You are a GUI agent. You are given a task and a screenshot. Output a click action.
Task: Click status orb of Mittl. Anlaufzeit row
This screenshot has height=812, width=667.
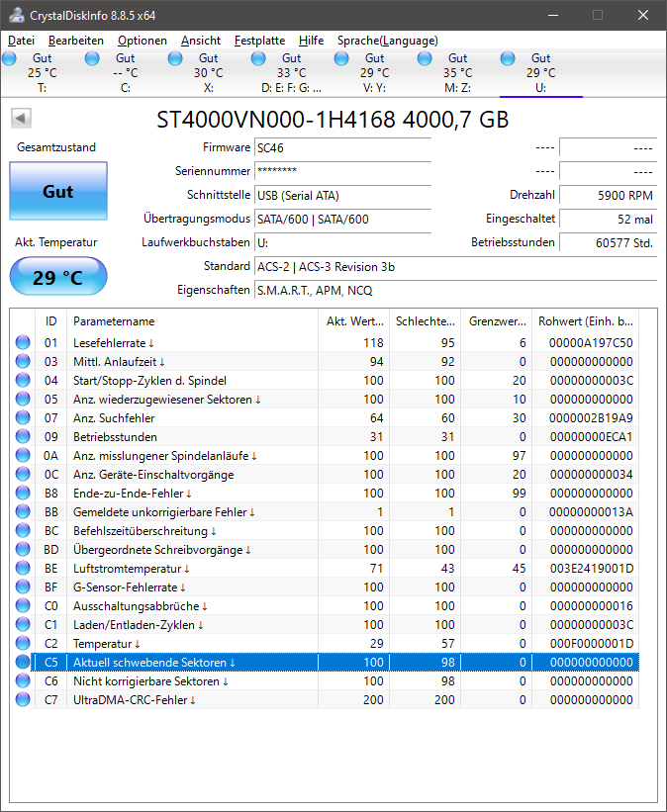point(23,361)
